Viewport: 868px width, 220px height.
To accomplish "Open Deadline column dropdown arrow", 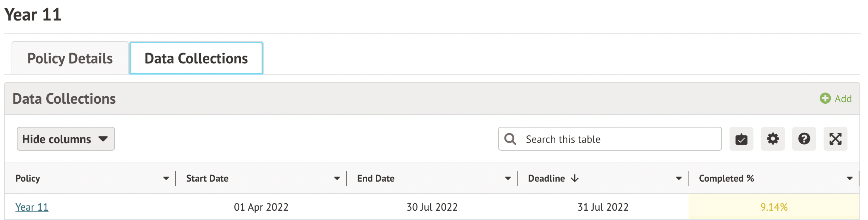I will tap(679, 179).
